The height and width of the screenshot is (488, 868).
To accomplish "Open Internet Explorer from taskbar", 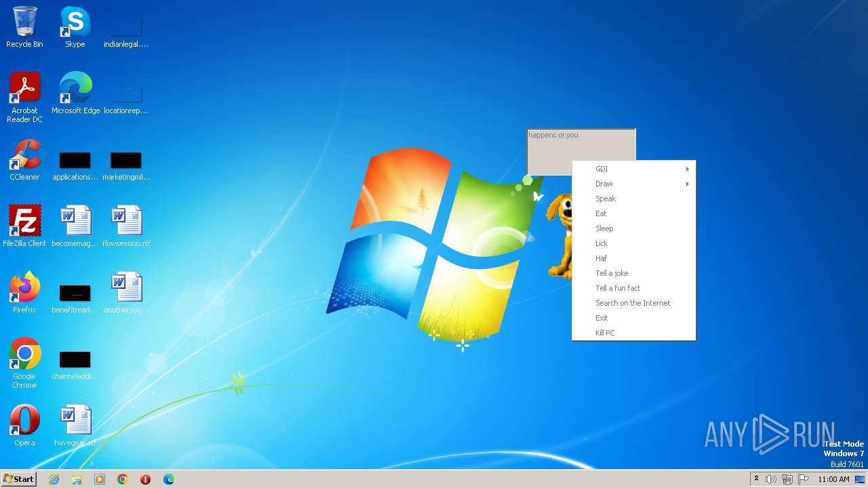I will (x=54, y=479).
